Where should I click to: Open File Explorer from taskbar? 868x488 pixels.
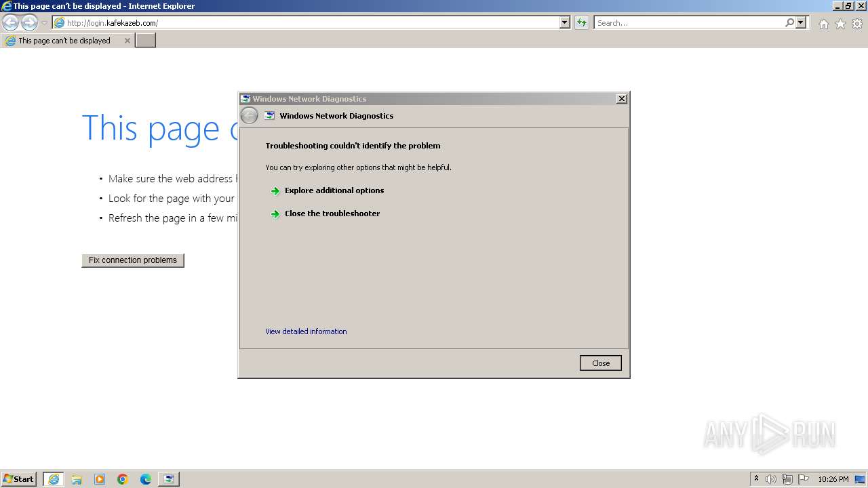pos(77,479)
